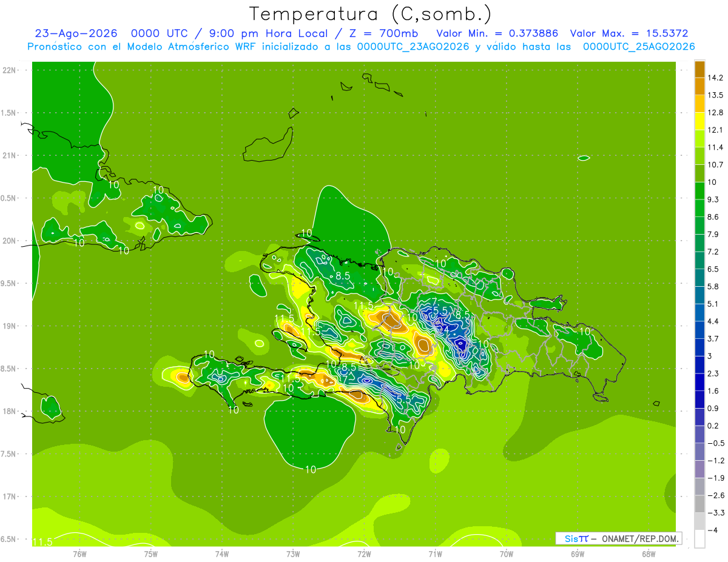Screen dimensions: 728x562
Task: Select the 71W longitude axis label
Action: [435, 554]
